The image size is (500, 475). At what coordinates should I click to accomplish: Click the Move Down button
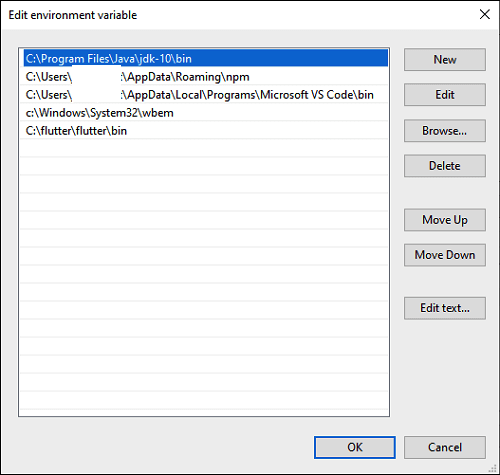click(x=445, y=255)
